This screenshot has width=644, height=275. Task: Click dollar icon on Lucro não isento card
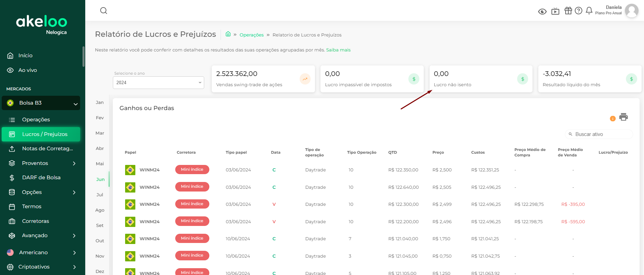[x=523, y=79]
